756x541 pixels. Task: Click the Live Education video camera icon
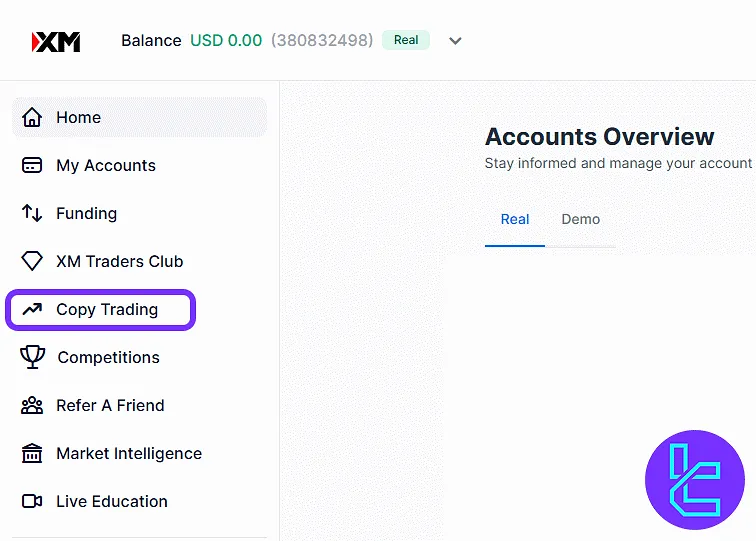click(32, 501)
